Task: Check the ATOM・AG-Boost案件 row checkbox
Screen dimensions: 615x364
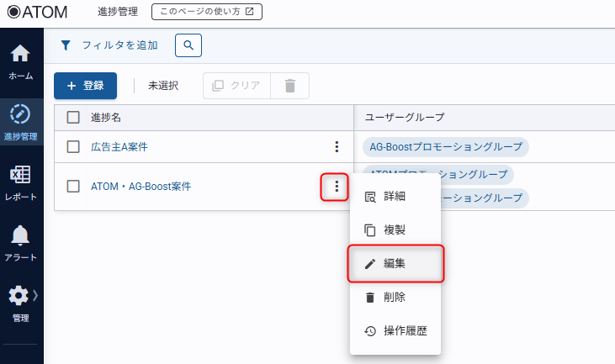Action: [x=73, y=187]
